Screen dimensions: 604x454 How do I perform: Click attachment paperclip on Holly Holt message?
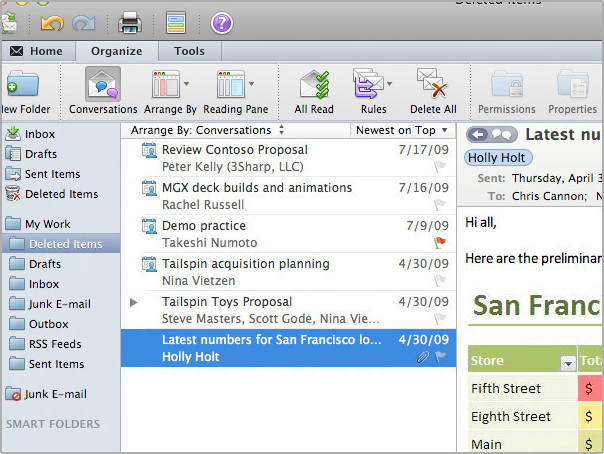[x=423, y=357]
